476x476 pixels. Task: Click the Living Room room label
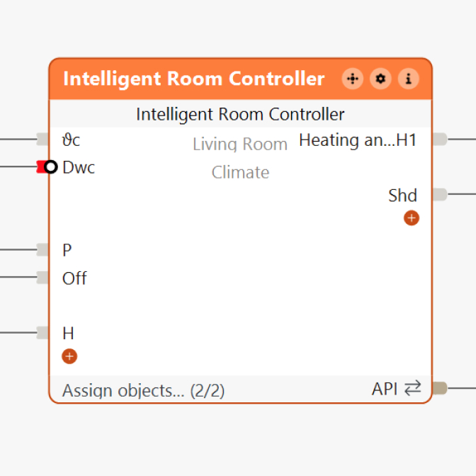(240, 144)
